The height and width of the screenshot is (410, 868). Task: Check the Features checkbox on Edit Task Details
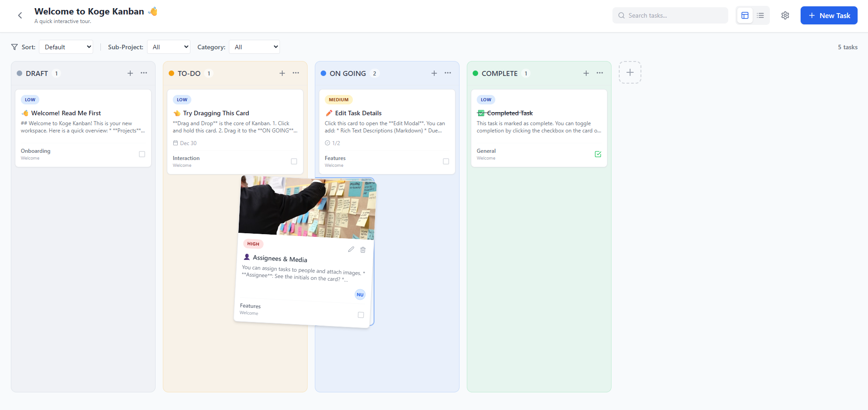(x=446, y=161)
